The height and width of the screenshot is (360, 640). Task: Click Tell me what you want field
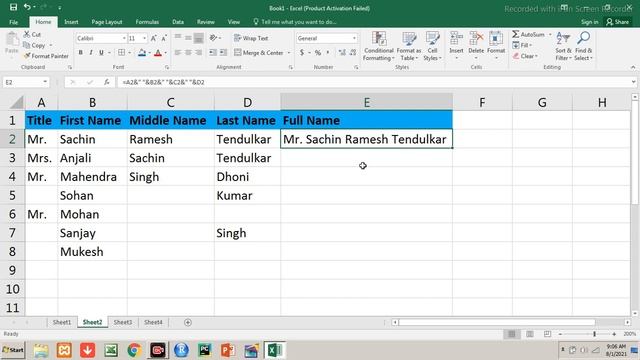(x=295, y=22)
